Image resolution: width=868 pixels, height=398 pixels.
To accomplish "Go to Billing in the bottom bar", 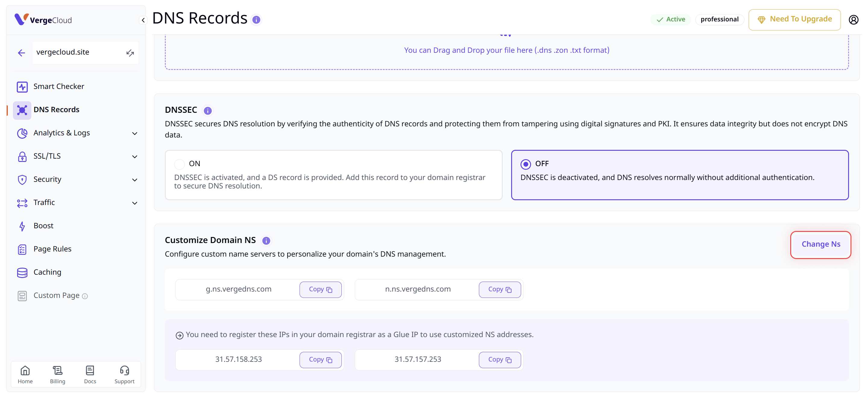I will tap(58, 374).
